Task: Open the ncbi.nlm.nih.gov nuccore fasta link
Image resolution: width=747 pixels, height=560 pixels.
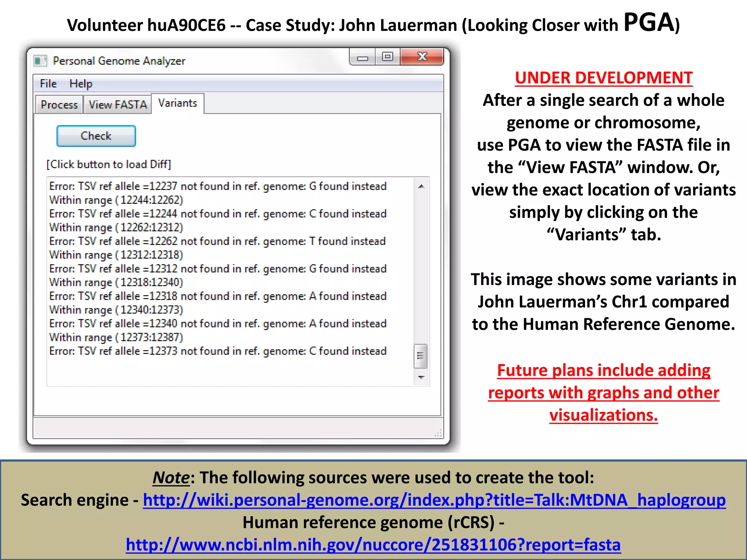Action: point(373,545)
